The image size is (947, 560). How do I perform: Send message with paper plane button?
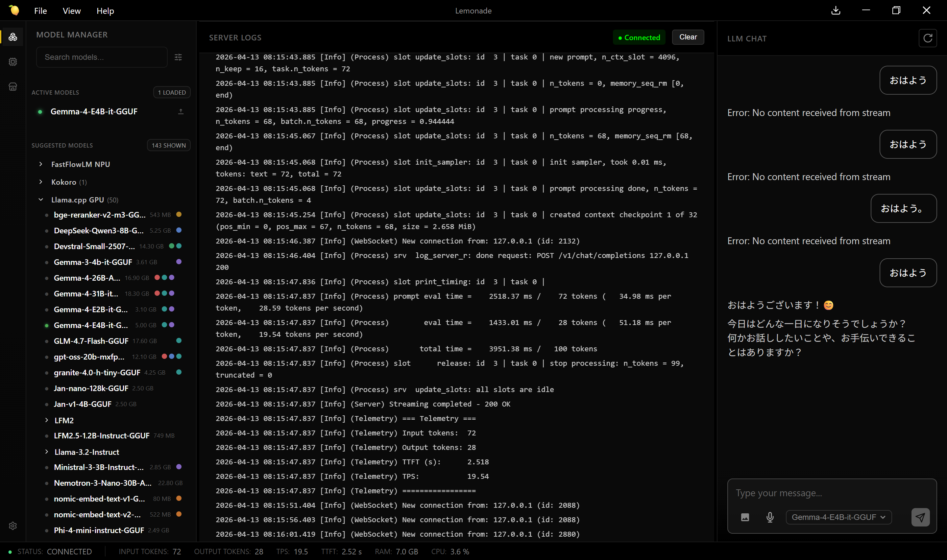[920, 517]
